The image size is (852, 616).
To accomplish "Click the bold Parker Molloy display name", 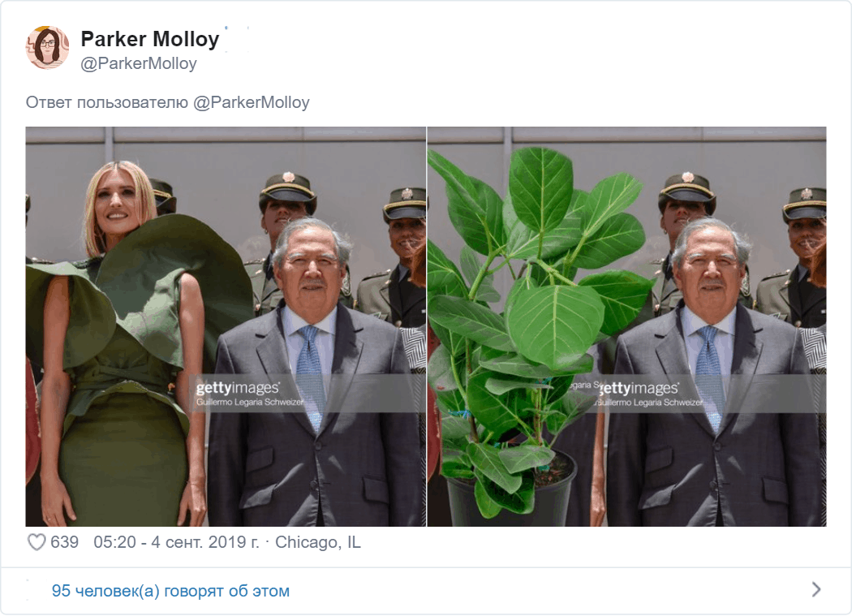I will tap(150, 39).
